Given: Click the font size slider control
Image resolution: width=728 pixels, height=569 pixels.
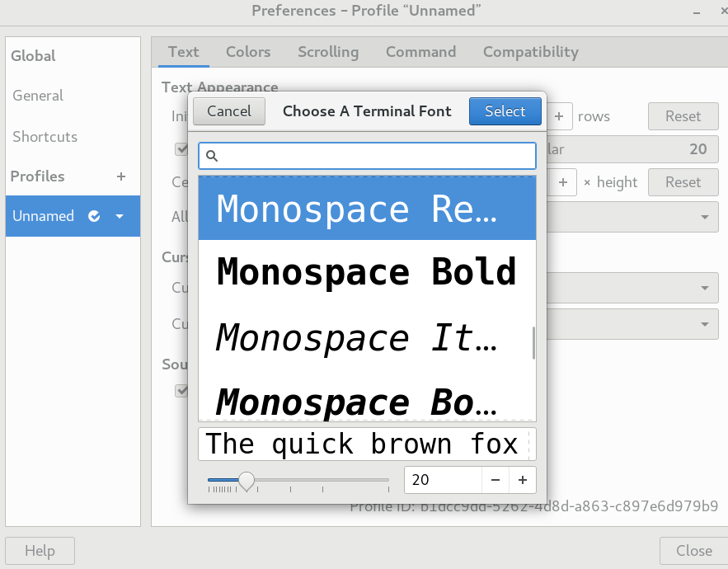Looking at the screenshot, I should click(247, 479).
